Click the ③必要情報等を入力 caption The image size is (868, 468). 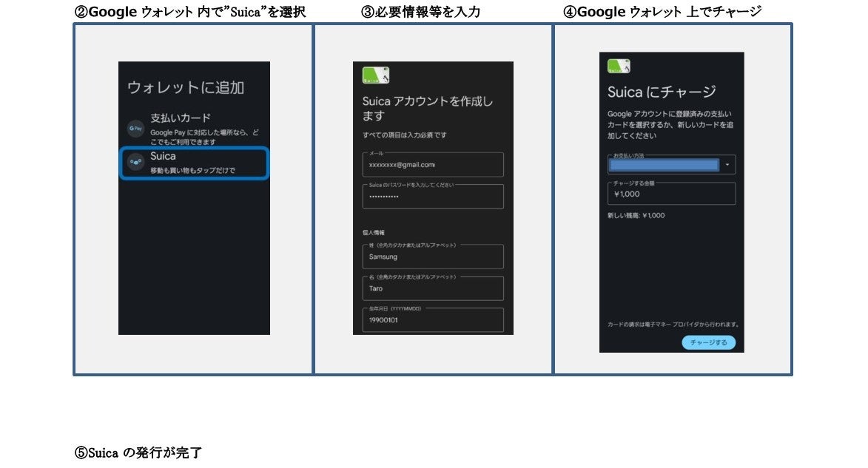tap(421, 12)
